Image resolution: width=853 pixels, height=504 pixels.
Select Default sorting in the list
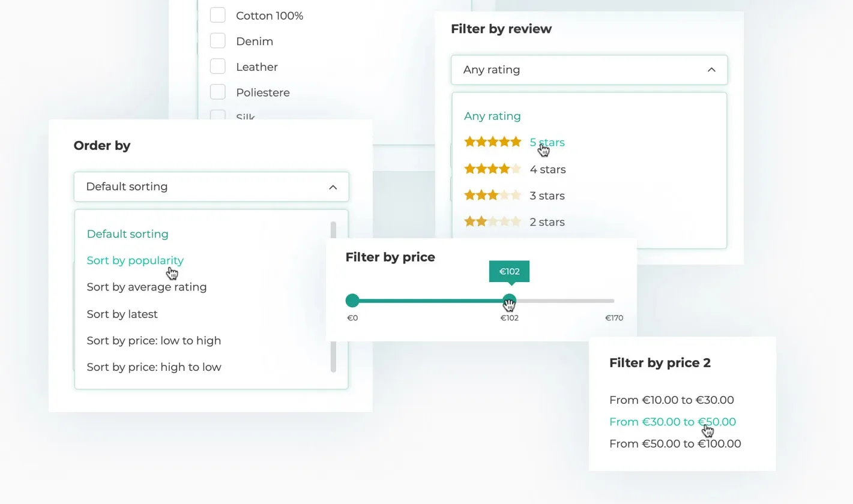pos(127,234)
